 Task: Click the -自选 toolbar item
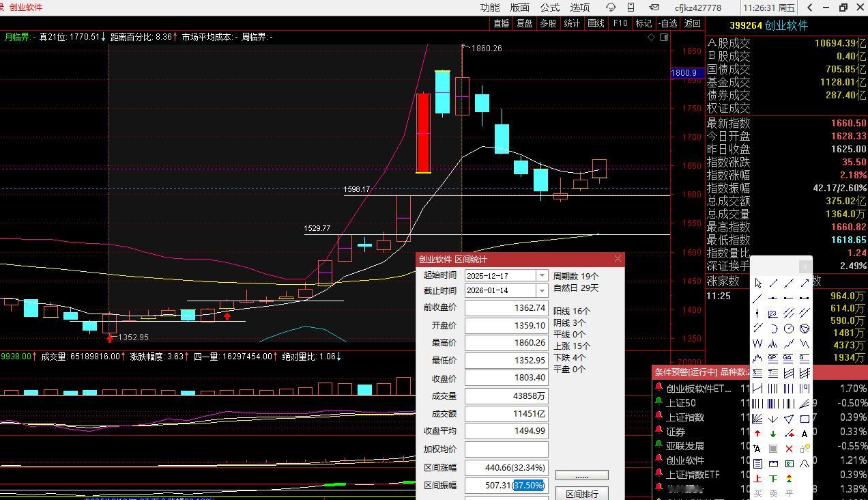(668, 23)
